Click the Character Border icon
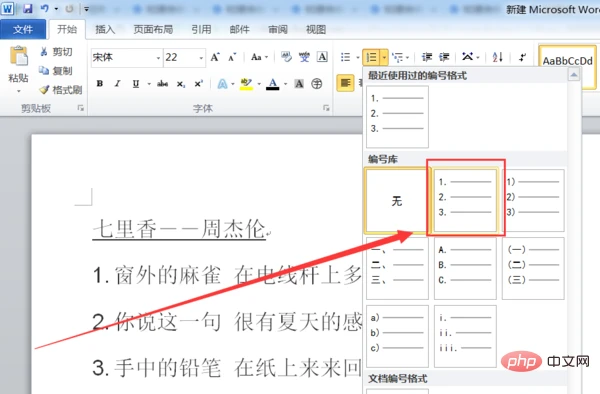The width and height of the screenshot is (600, 394). (x=322, y=57)
